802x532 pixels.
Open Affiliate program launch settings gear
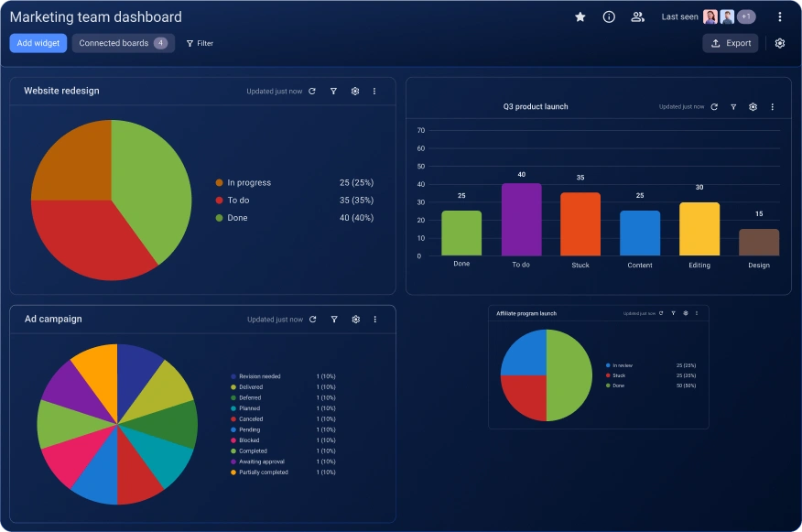click(x=686, y=313)
